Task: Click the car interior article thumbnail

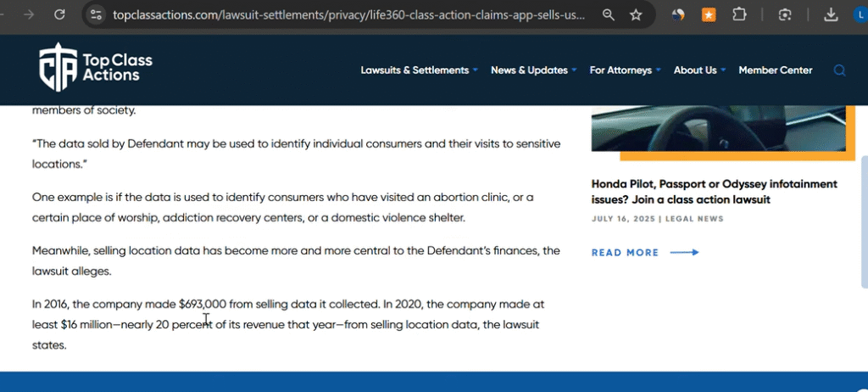Action: coord(718,127)
